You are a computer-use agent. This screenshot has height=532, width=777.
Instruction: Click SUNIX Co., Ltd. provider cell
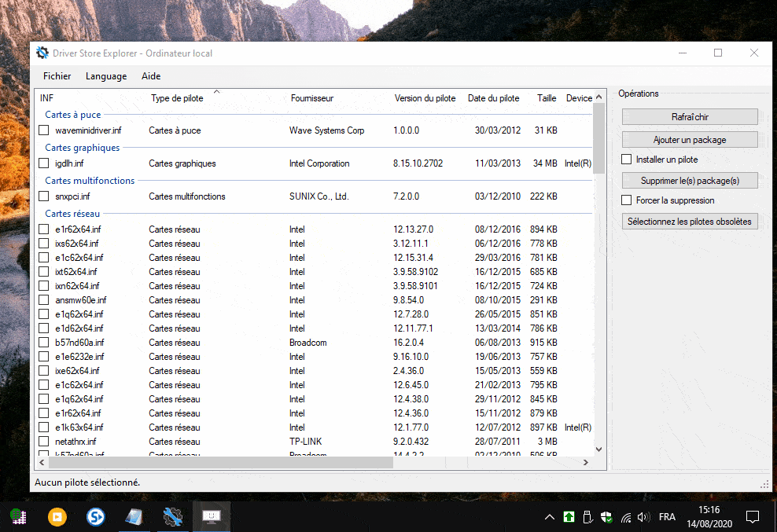pyautogui.click(x=319, y=196)
